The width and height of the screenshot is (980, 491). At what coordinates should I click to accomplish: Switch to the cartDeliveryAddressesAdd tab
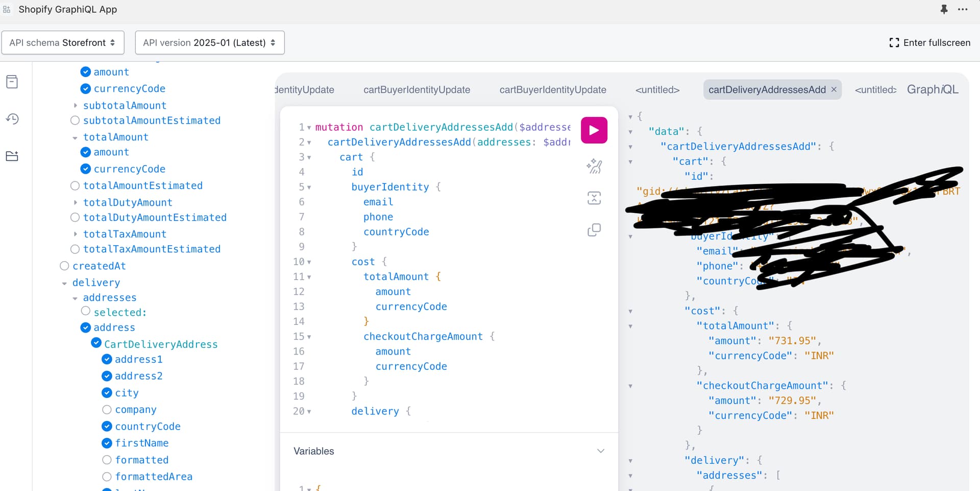(766, 90)
